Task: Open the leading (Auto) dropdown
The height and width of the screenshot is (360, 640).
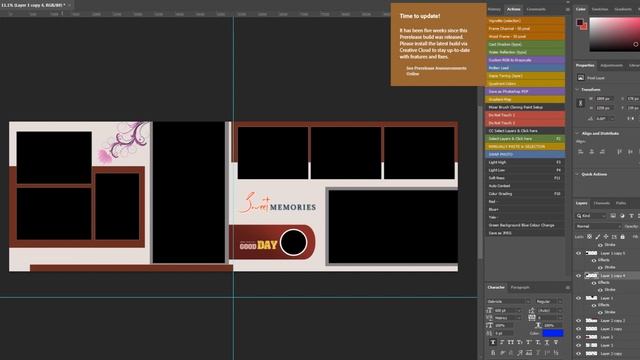Action: click(550, 311)
